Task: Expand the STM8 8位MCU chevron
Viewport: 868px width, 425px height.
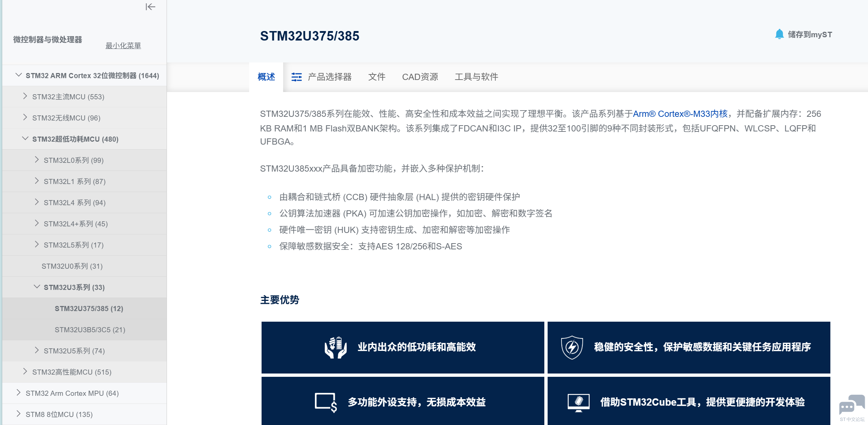Action: [18, 414]
